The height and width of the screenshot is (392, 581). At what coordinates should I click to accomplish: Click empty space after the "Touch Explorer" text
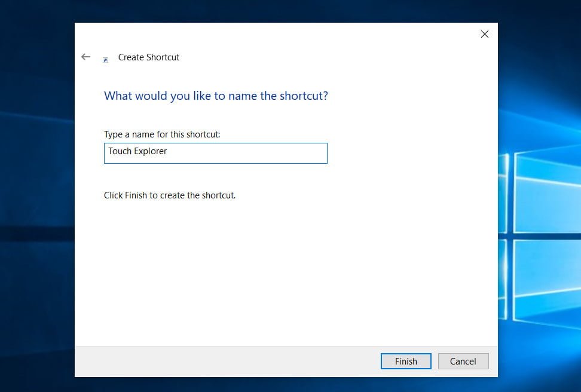251,153
